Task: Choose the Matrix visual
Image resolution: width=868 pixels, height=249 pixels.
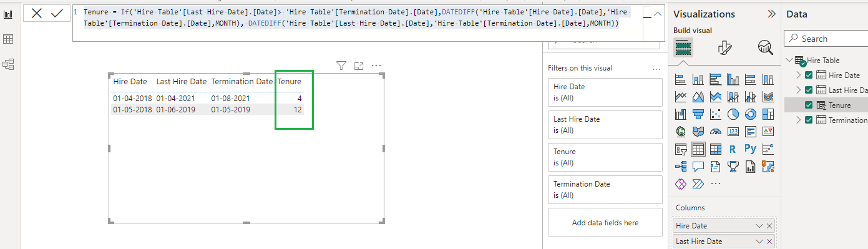Action: pos(716,149)
